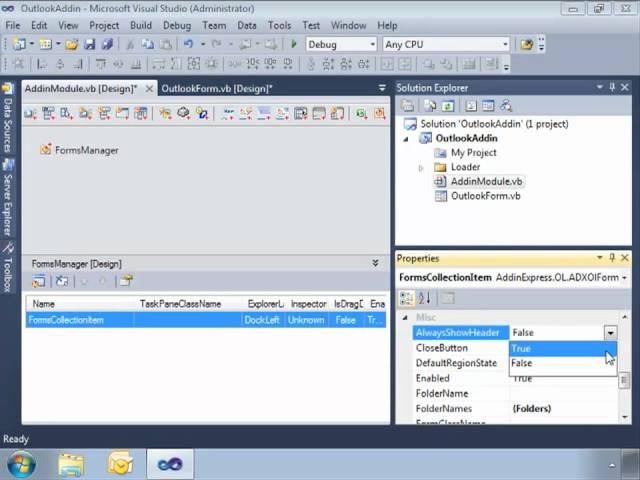This screenshot has height=480, width=640.
Task: Click the TaskPaneClassName column header
Action: (x=189, y=304)
